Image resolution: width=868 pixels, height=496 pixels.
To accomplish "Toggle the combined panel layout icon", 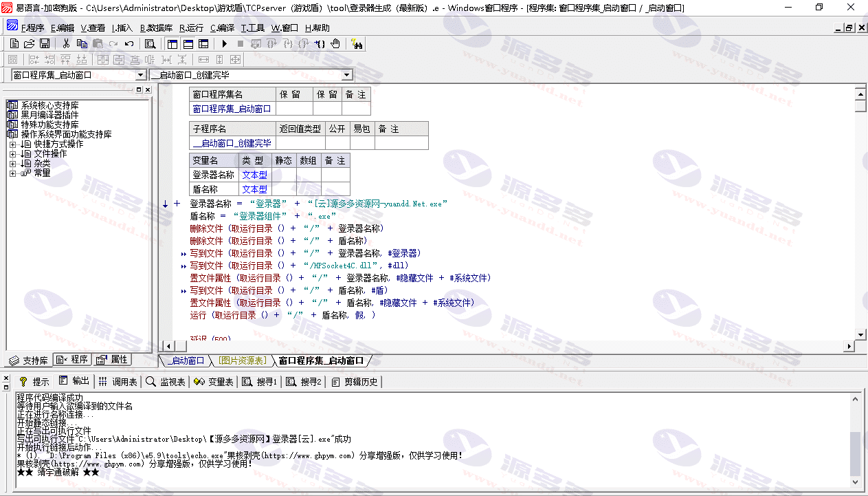I will 203,43.
